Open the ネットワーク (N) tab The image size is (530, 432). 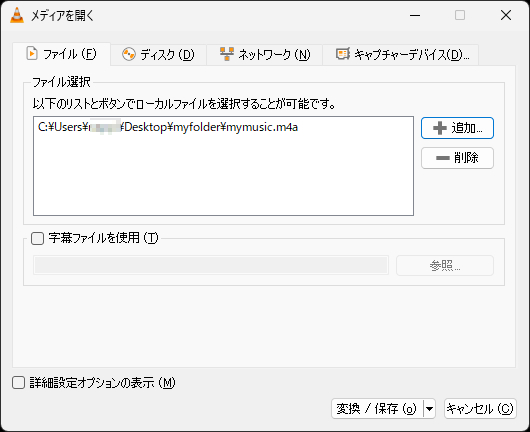[265, 54]
